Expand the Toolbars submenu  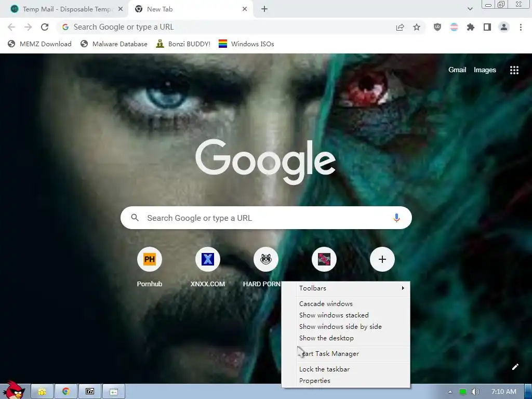coord(345,288)
